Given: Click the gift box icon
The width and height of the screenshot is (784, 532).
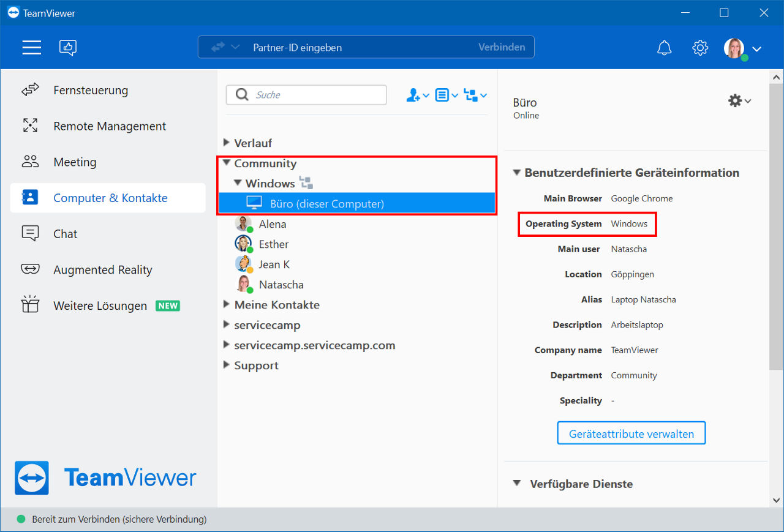Looking at the screenshot, I should (x=30, y=304).
